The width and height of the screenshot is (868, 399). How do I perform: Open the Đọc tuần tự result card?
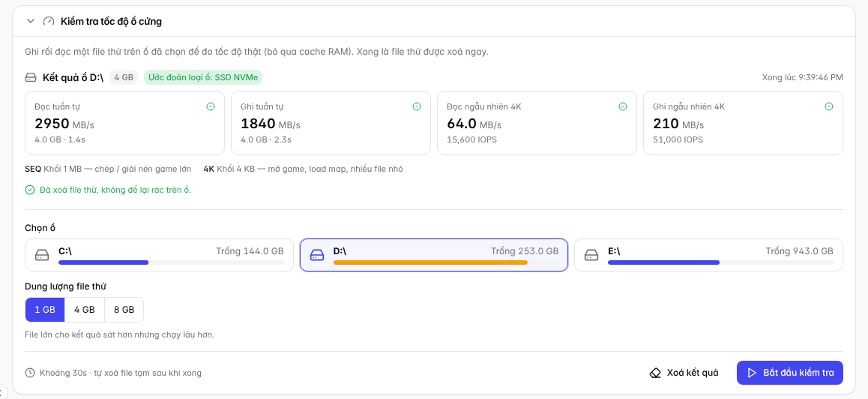124,123
